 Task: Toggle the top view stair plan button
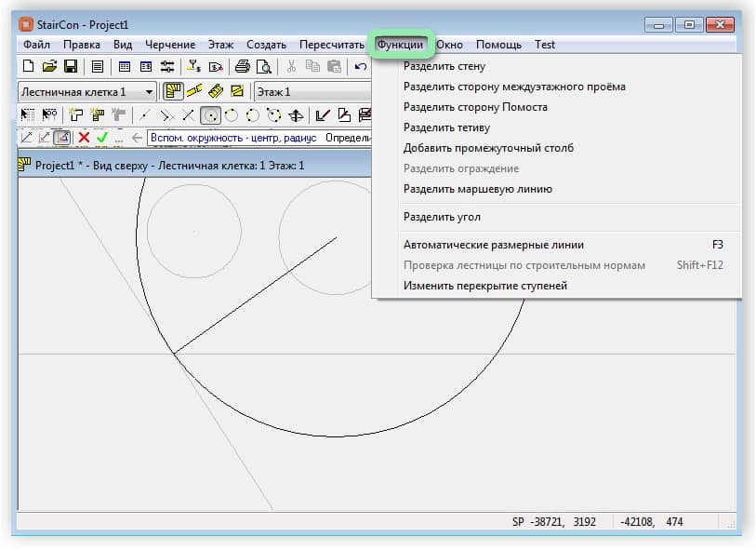tap(173, 91)
